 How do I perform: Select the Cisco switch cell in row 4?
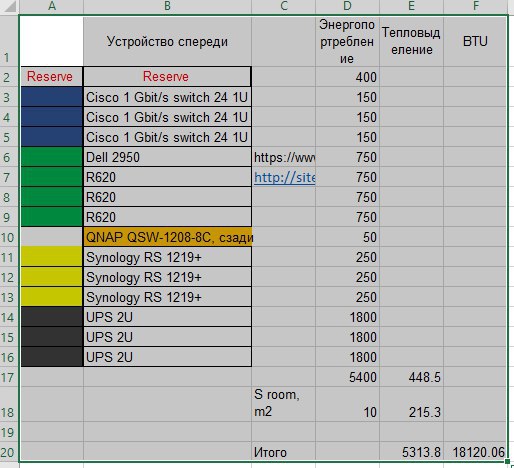[167, 117]
